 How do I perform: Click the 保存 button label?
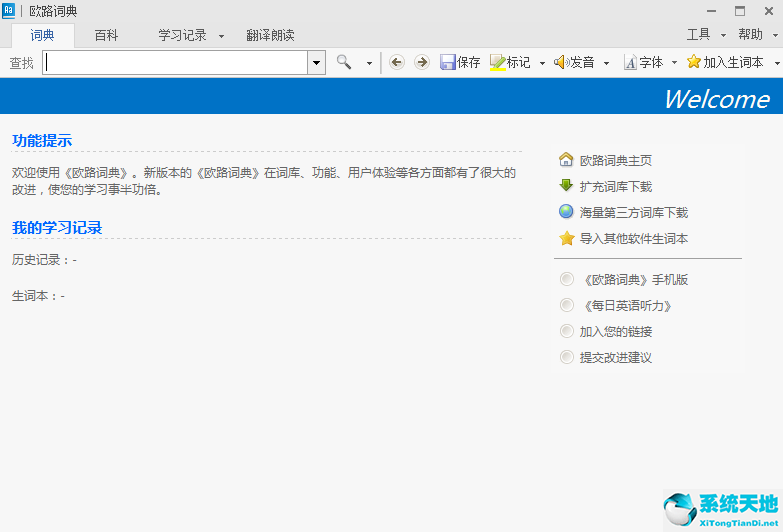pyautogui.click(x=468, y=62)
